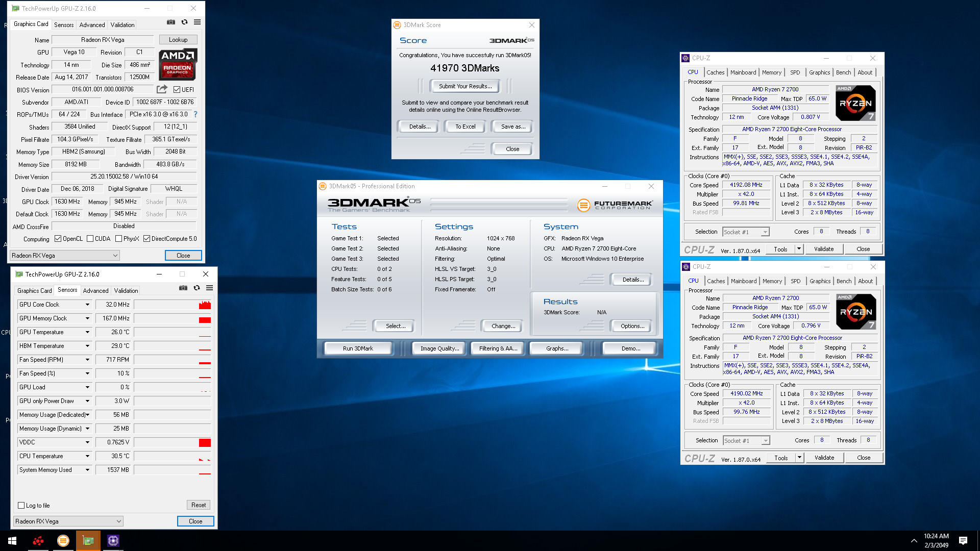This screenshot has height=551, width=980.
Task: Open the hamburger menu in top GPU-Z window
Action: point(197,22)
